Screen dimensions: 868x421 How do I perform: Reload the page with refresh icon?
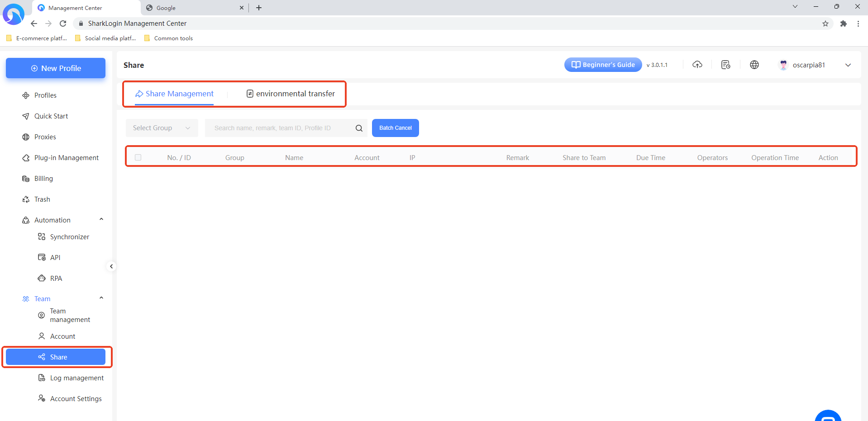(63, 24)
